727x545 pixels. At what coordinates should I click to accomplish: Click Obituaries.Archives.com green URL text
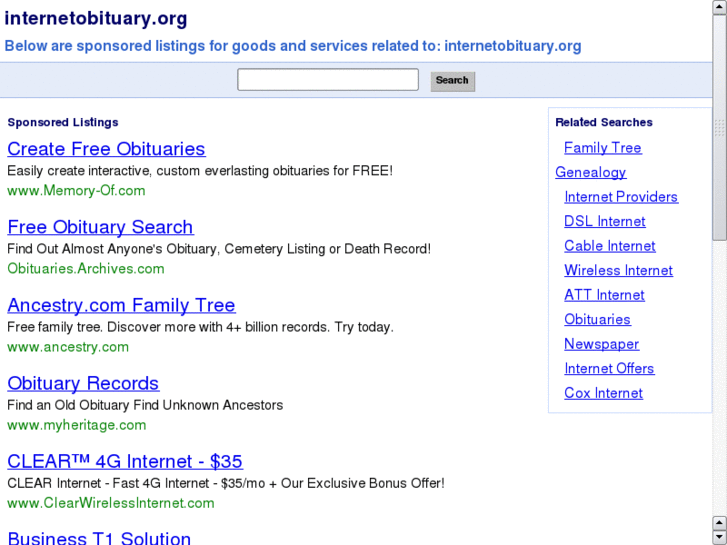click(86, 269)
